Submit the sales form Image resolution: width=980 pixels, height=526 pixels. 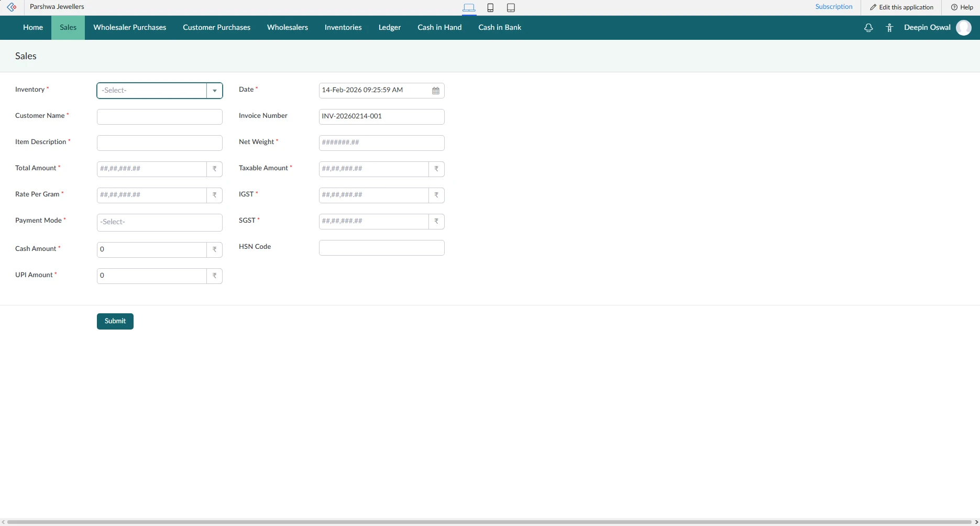[x=115, y=321]
